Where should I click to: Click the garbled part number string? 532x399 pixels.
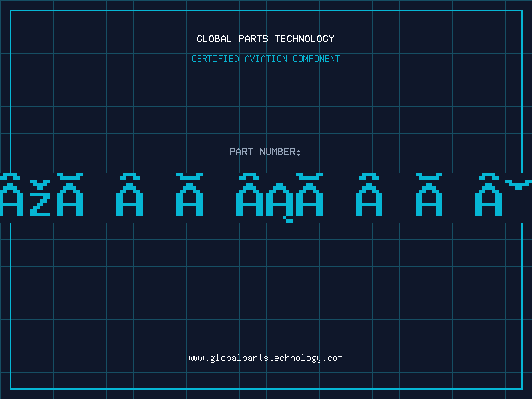(266, 198)
